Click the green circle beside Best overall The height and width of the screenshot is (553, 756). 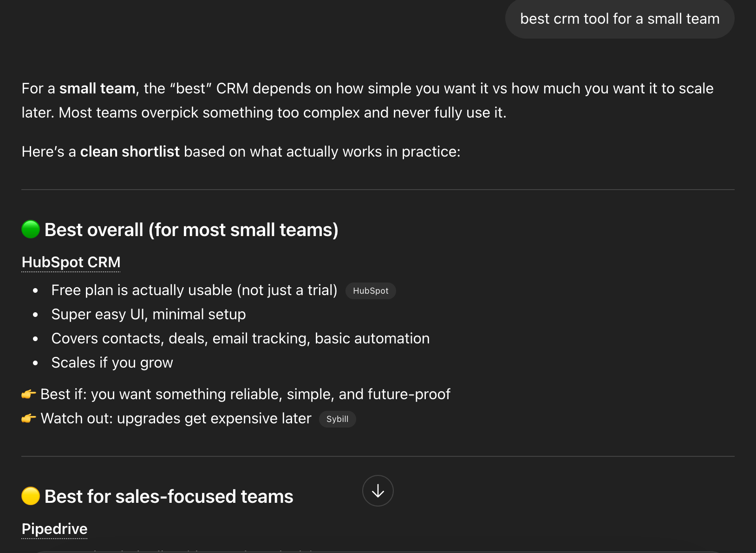31,230
